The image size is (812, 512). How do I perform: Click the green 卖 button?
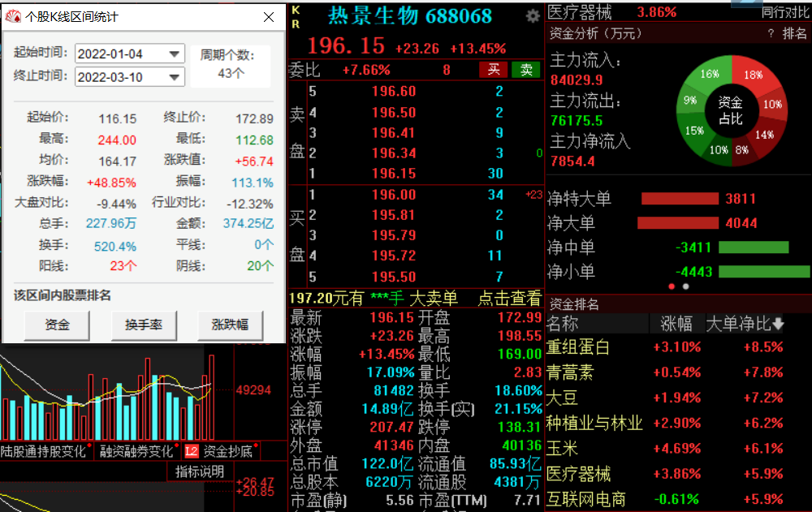pos(526,70)
